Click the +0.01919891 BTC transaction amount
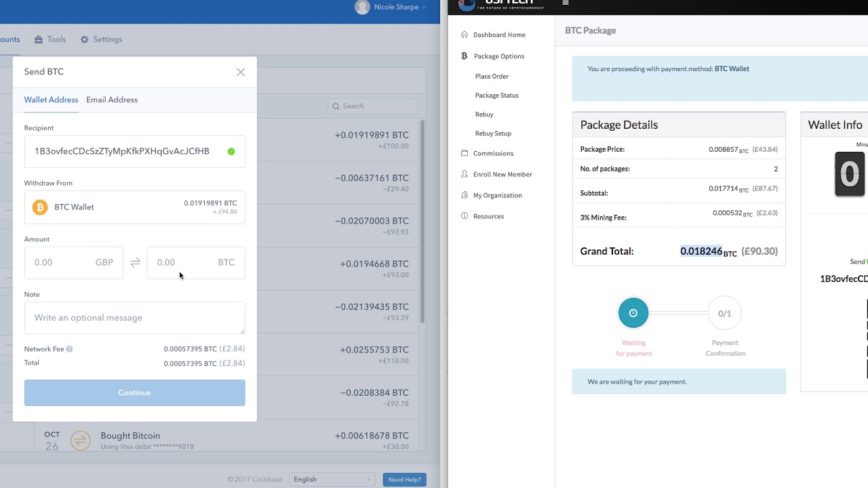 click(x=372, y=135)
